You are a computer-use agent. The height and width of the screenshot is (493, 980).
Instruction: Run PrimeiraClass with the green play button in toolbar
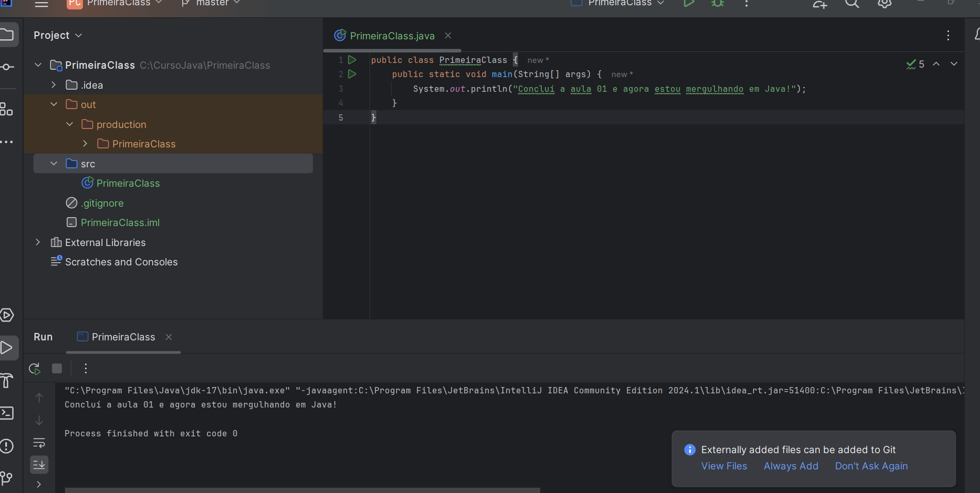689,3
